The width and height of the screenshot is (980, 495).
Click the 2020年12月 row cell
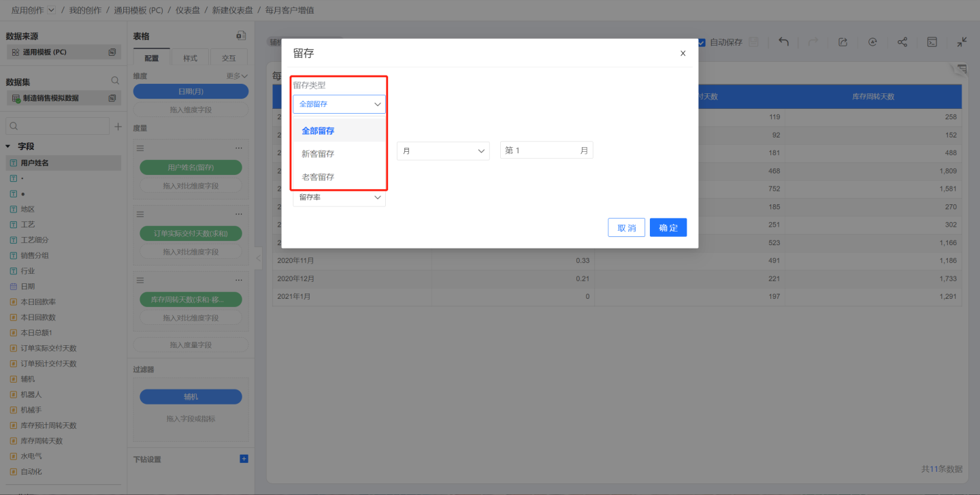click(x=353, y=279)
